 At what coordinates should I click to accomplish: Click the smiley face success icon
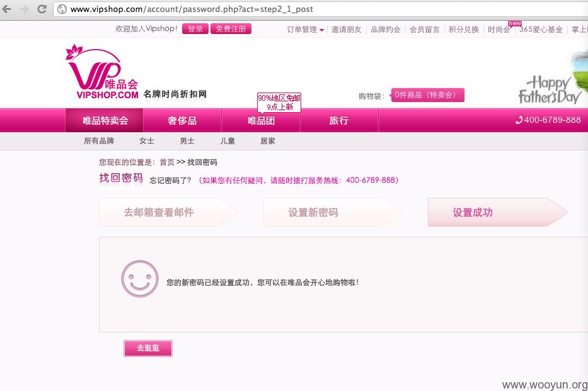pos(140,279)
